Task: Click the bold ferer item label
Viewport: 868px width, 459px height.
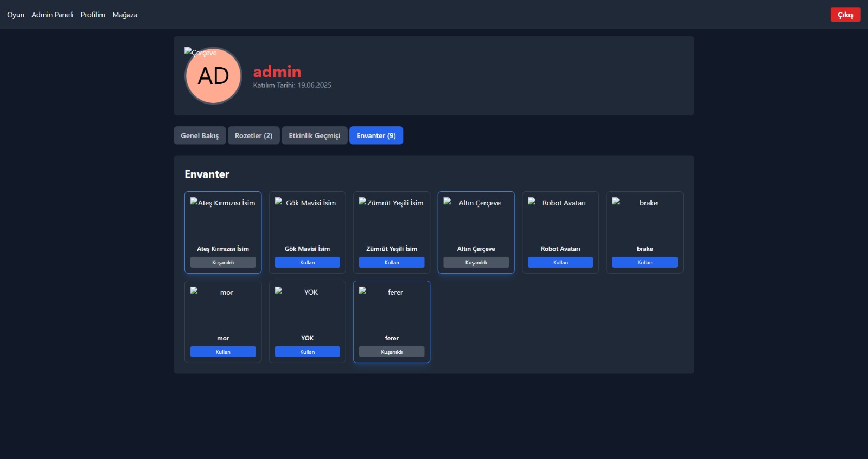Action: click(392, 338)
